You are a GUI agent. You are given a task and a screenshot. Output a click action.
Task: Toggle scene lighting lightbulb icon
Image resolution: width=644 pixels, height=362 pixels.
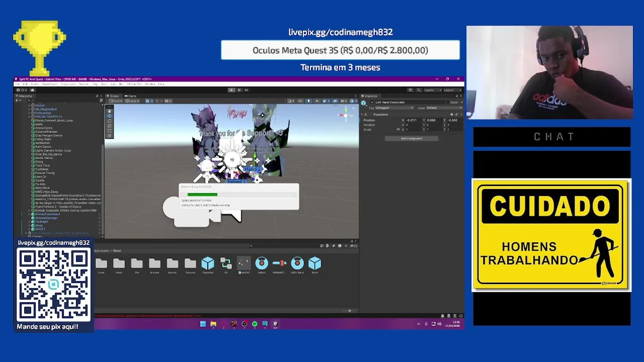tap(308, 101)
